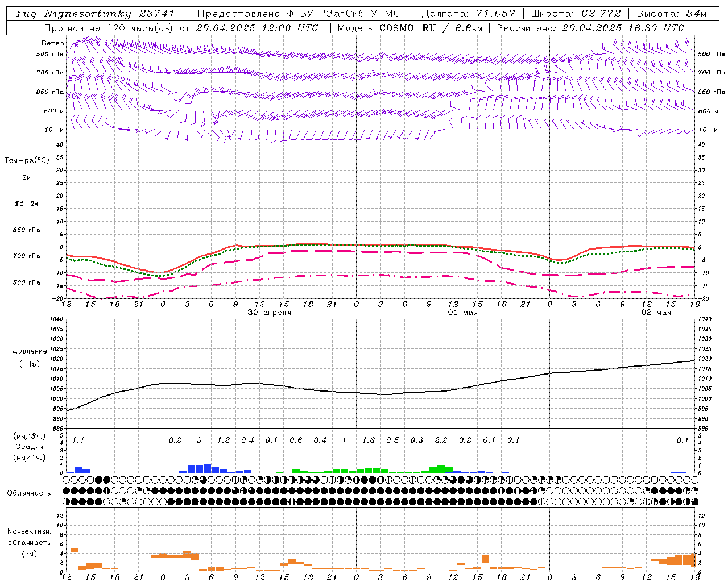Click the Тем-ра(°C) panel label
This screenshot has height=582, width=728.
(x=27, y=160)
